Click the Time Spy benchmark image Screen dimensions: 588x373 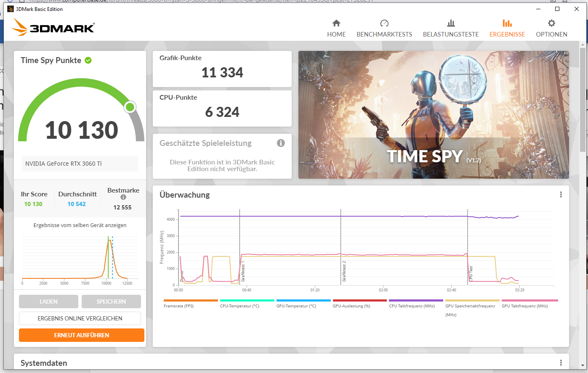click(x=434, y=115)
